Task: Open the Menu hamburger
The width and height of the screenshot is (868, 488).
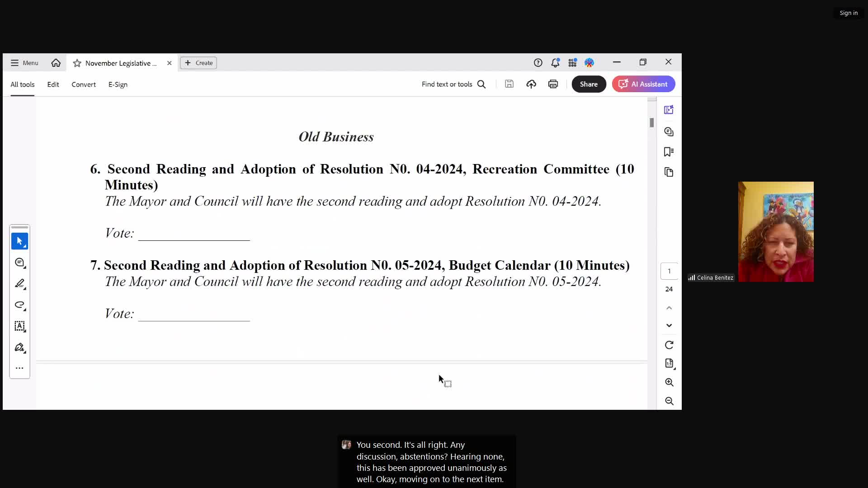Action: (x=24, y=63)
